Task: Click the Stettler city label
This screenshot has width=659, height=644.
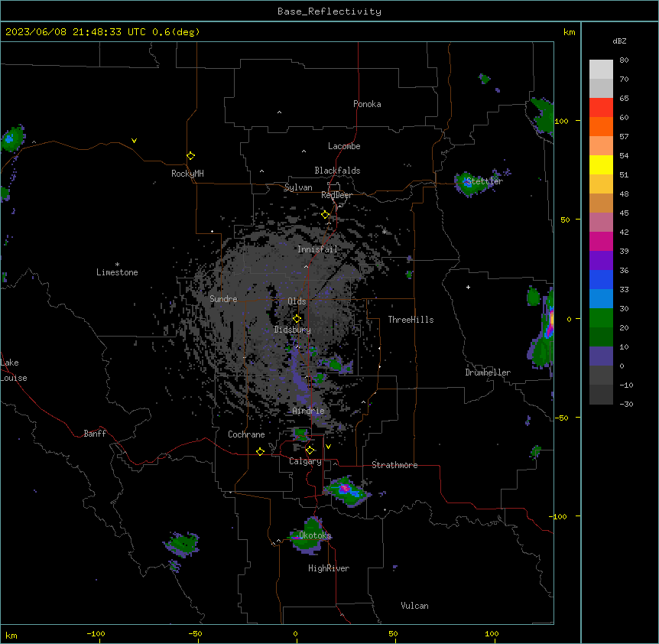Action: point(484,181)
